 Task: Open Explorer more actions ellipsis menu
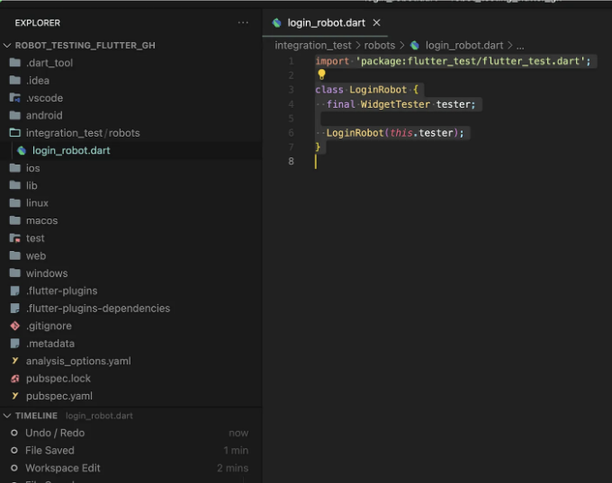point(243,23)
